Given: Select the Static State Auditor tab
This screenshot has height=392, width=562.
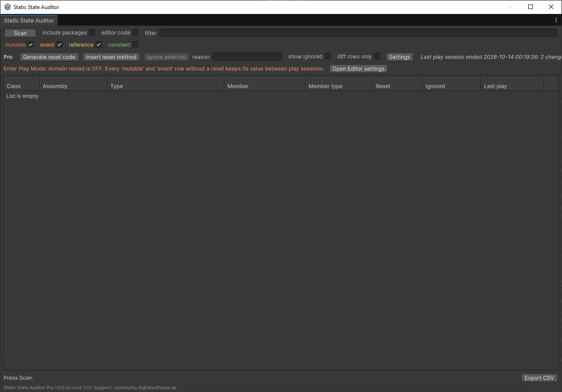Looking at the screenshot, I should [x=29, y=20].
